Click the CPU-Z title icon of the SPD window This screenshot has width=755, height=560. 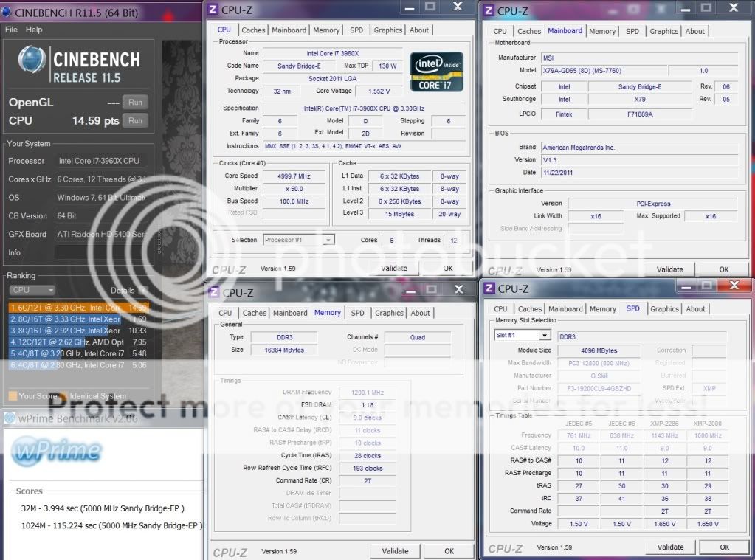(489, 288)
